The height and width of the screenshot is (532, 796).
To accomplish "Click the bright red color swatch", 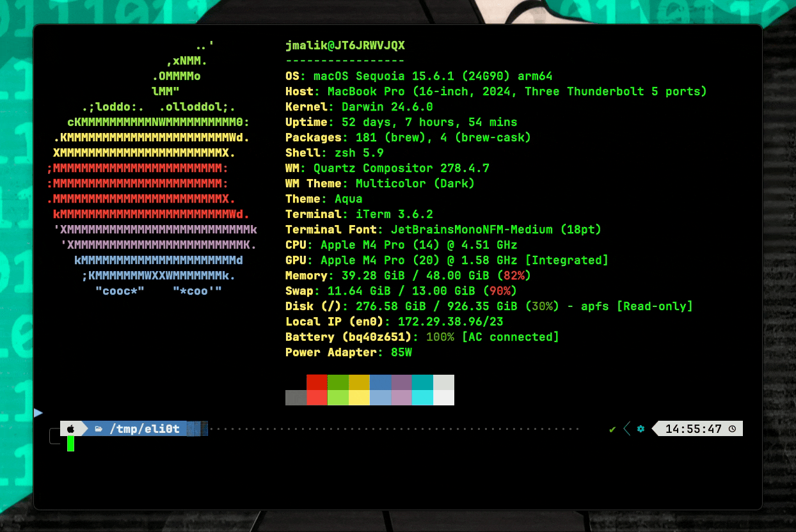I will click(317, 397).
